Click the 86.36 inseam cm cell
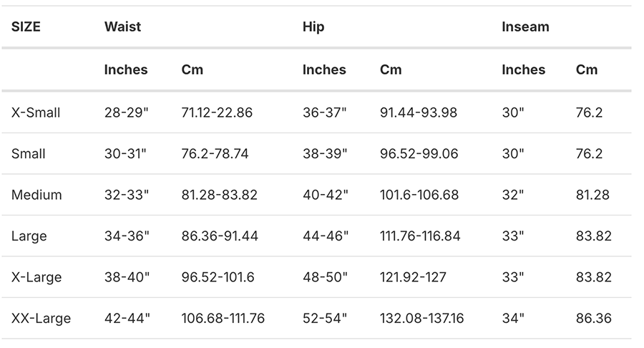644x348 pixels. coord(594,318)
